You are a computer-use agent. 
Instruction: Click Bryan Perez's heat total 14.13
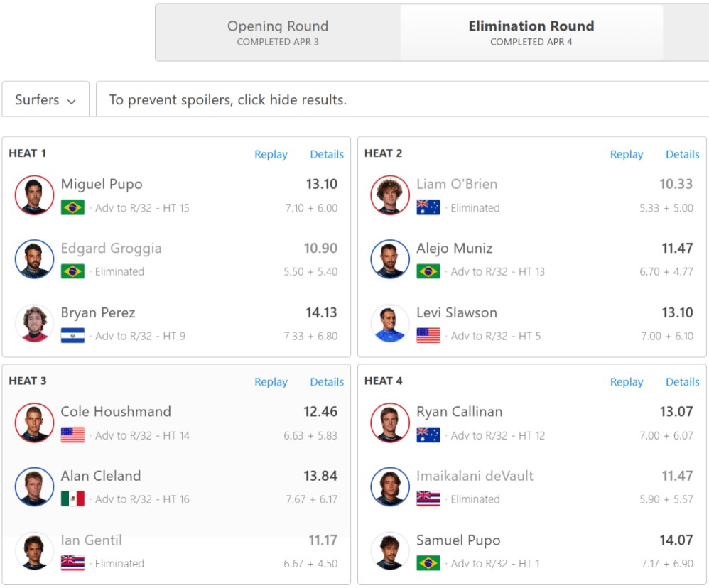click(321, 312)
